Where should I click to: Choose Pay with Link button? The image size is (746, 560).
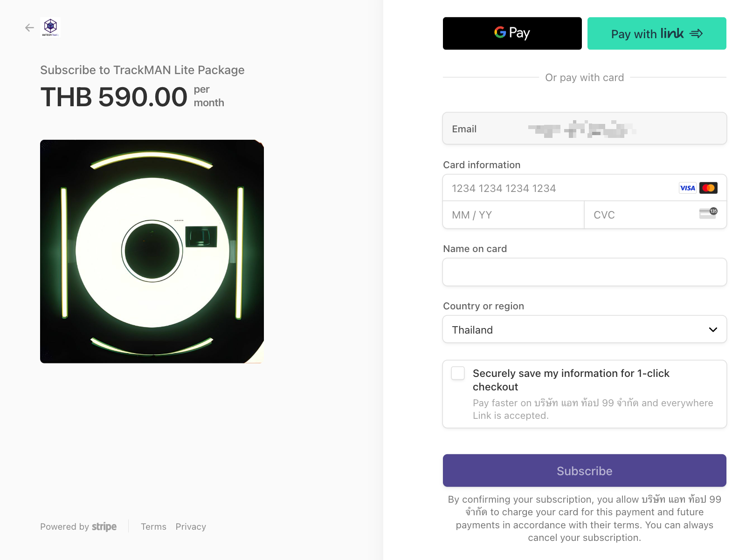656,34
